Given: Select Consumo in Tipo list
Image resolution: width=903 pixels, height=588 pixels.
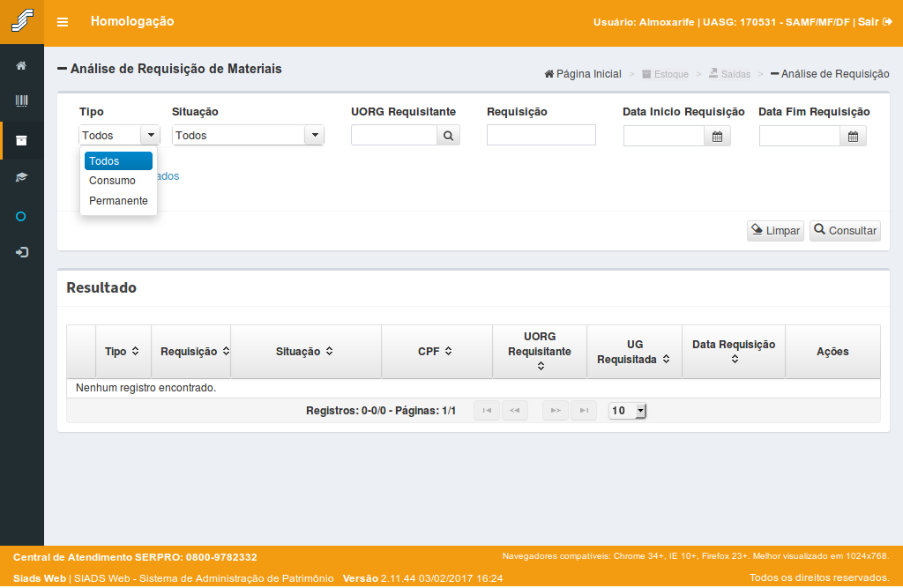Looking at the screenshot, I should click(119, 181).
